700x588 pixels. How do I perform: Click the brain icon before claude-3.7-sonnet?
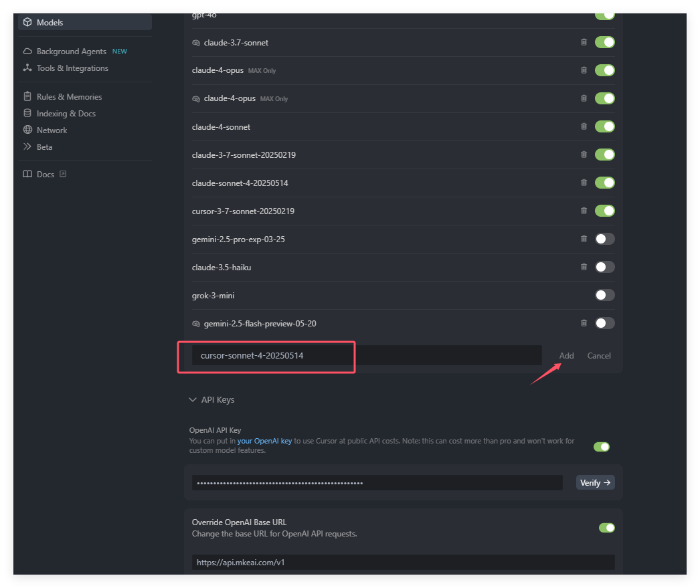point(196,43)
